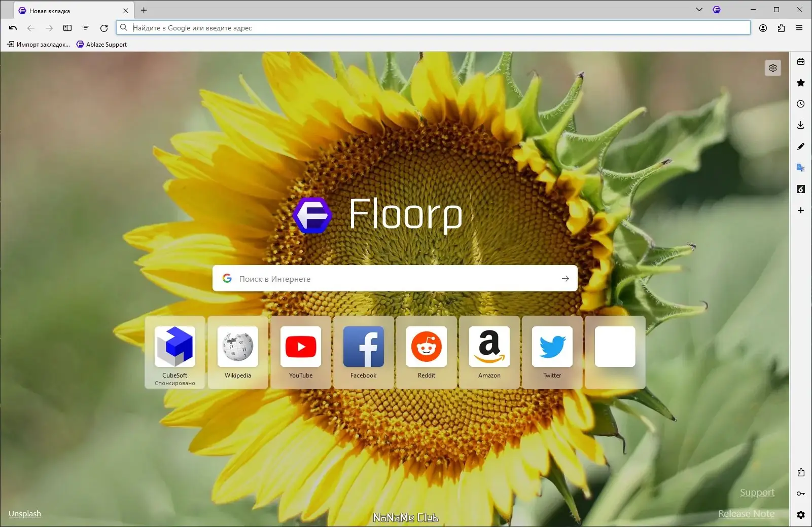Focus the address bar field
This screenshot has width=812, height=527.
pos(433,28)
